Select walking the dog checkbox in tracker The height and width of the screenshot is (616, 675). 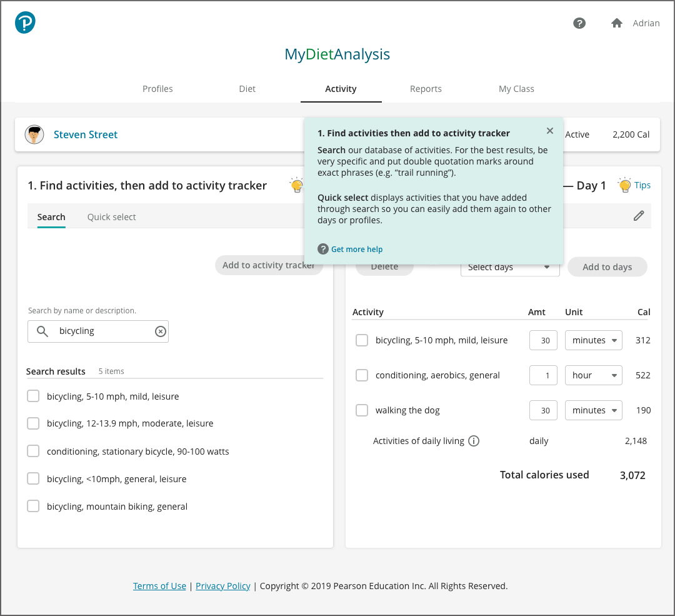pyautogui.click(x=362, y=410)
